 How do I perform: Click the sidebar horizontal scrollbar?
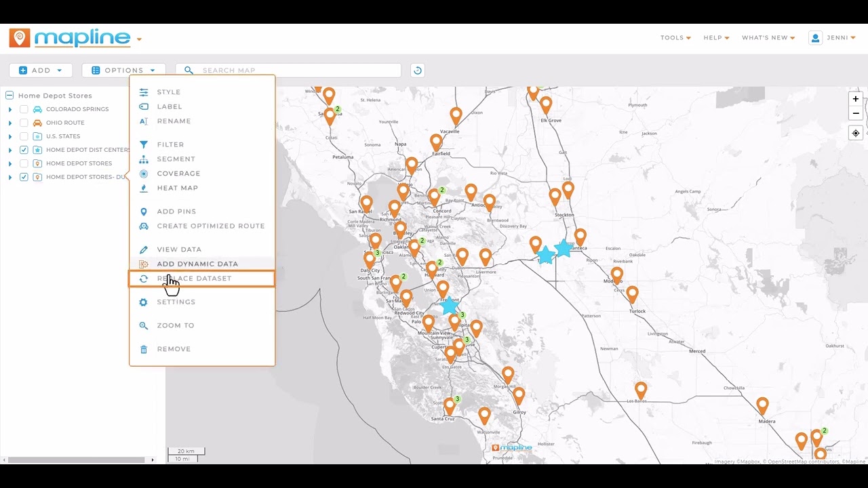[76, 460]
